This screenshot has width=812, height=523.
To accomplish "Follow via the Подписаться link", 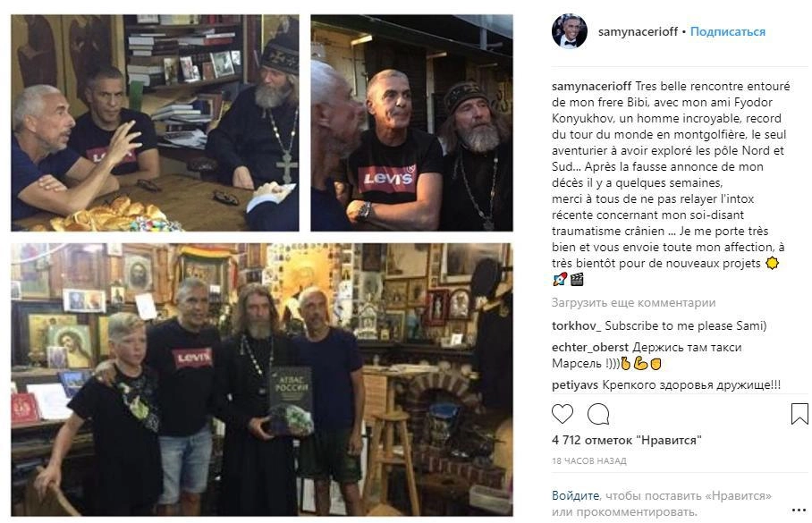I will coord(728,31).
